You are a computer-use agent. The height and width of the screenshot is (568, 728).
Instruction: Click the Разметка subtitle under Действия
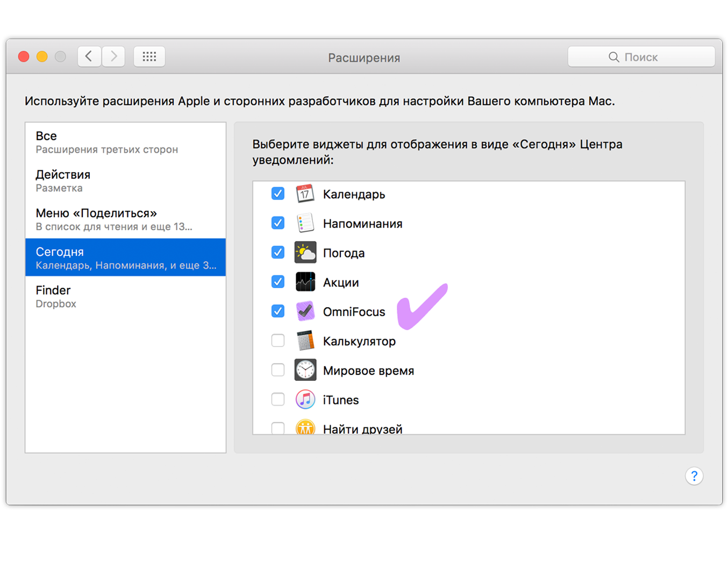[59, 188]
